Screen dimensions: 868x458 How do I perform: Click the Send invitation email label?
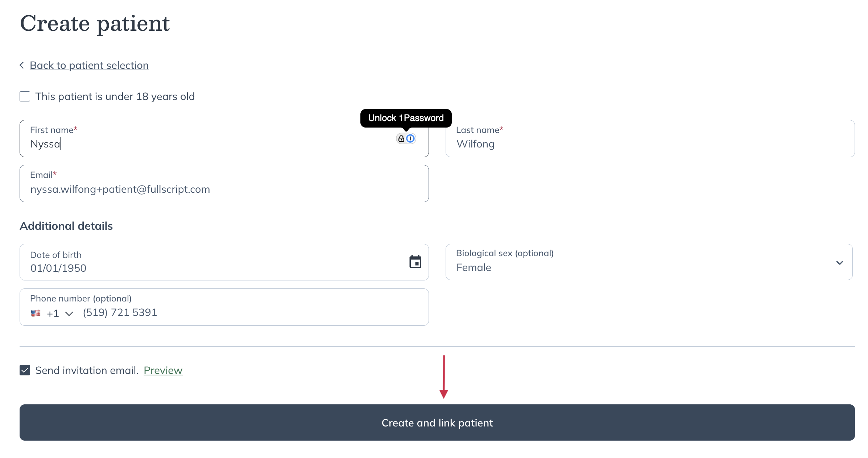click(x=87, y=370)
